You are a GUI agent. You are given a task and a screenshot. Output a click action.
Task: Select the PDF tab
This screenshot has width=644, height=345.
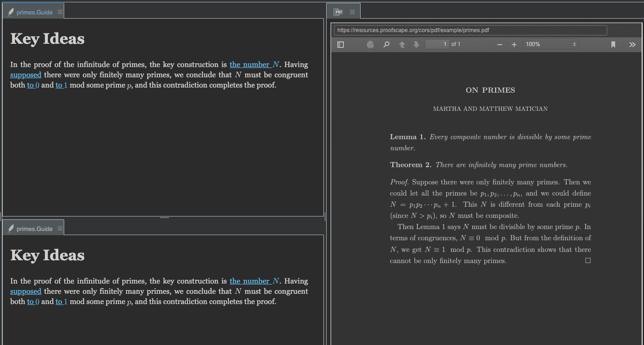(x=343, y=12)
